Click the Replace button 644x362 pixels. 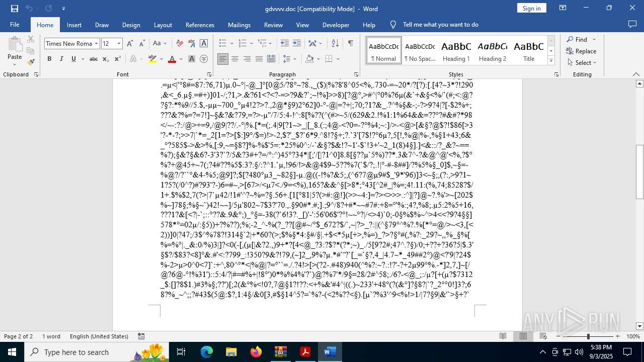point(582,51)
